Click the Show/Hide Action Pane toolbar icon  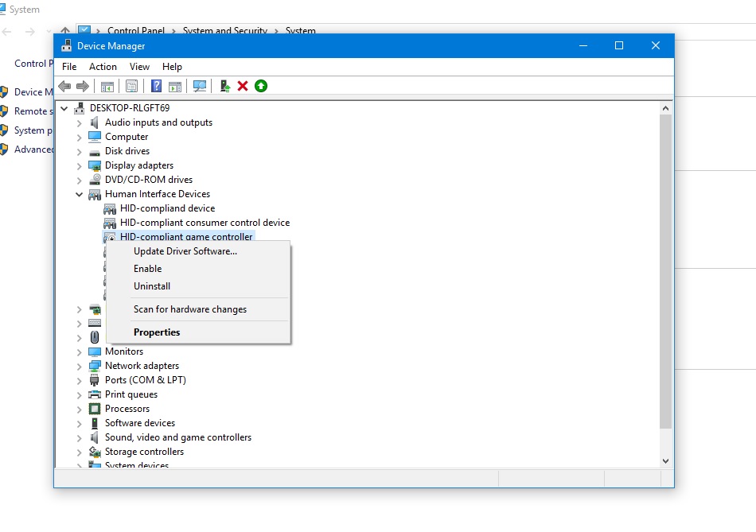175,86
